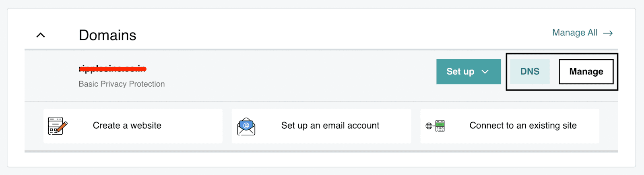The height and width of the screenshot is (175, 644).
Task: Click the Basic Privacy Protection label
Action: coord(122,84)
